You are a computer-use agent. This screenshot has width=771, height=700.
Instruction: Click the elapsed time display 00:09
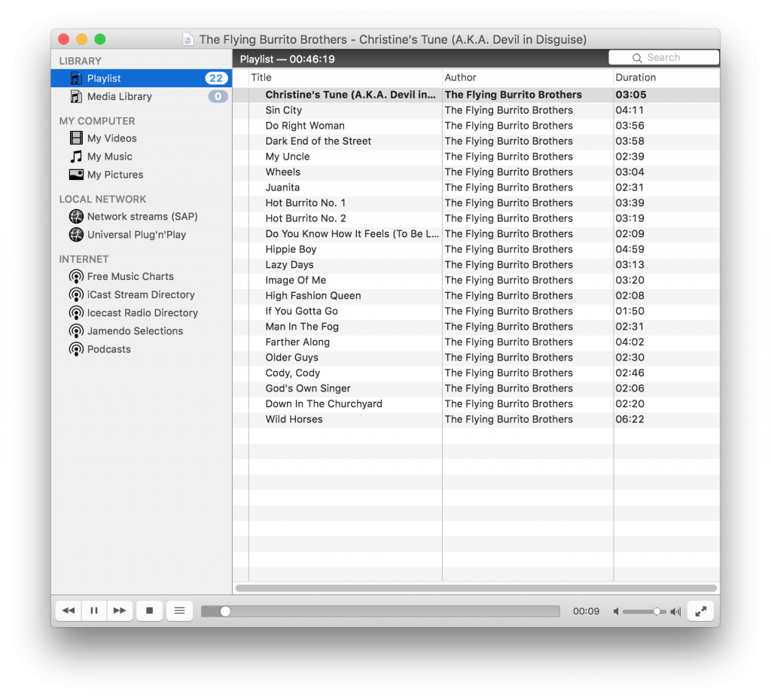pyautogui.click(x=586, y=611)
